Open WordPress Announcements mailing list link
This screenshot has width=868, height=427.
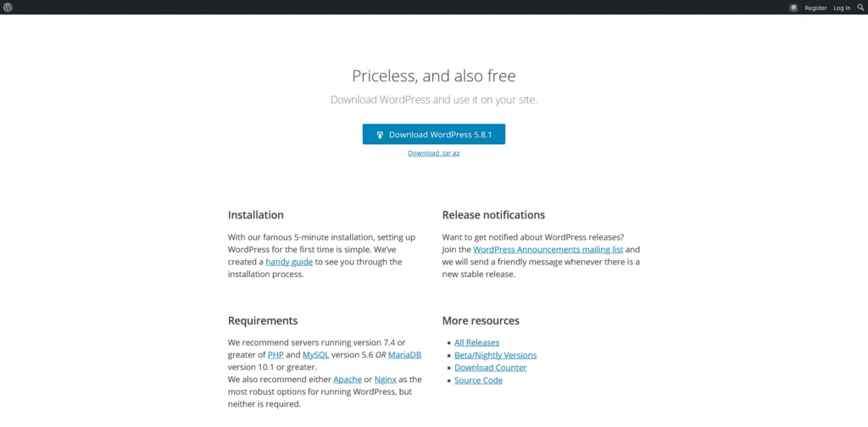[548, 249]
